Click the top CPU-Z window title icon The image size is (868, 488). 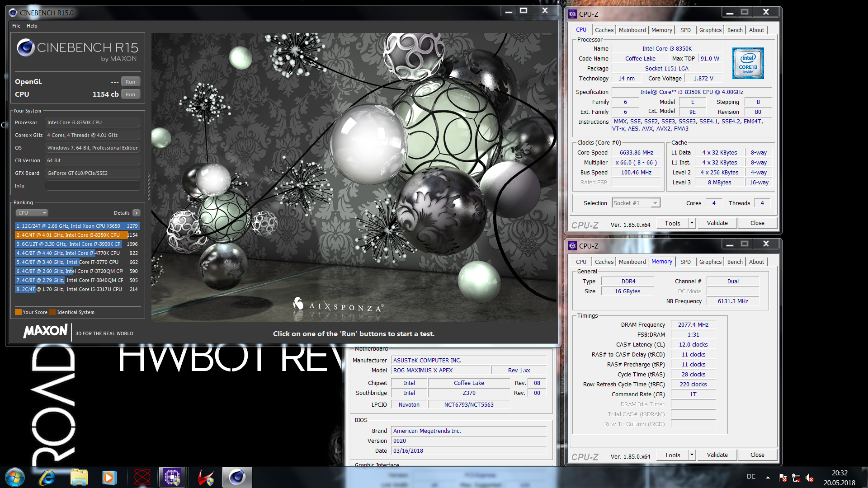tap(572, 14)
